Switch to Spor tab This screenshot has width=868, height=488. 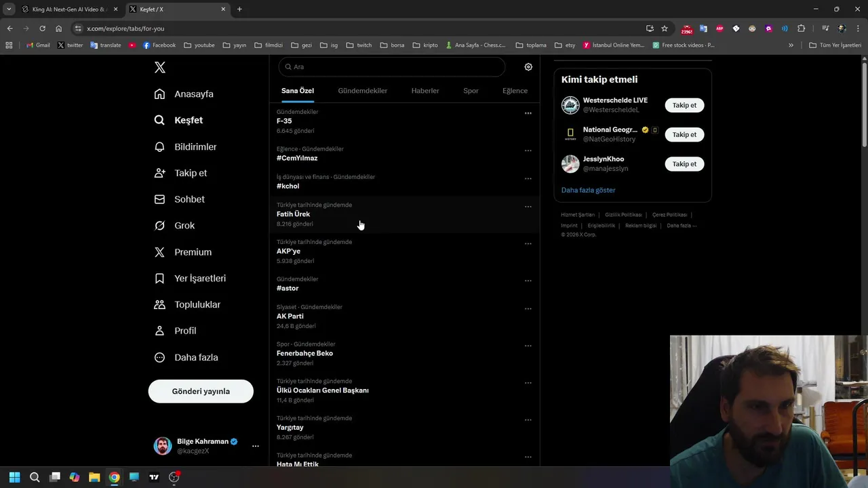[471, 91]
